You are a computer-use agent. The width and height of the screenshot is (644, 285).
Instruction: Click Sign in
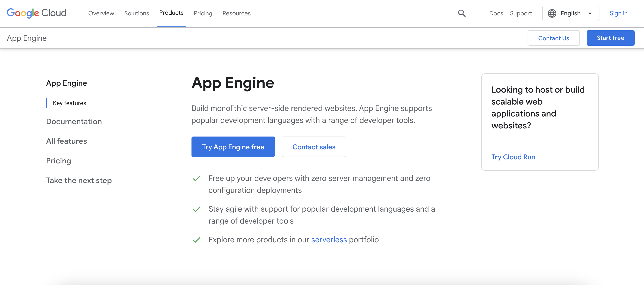[x=618, y=13]
